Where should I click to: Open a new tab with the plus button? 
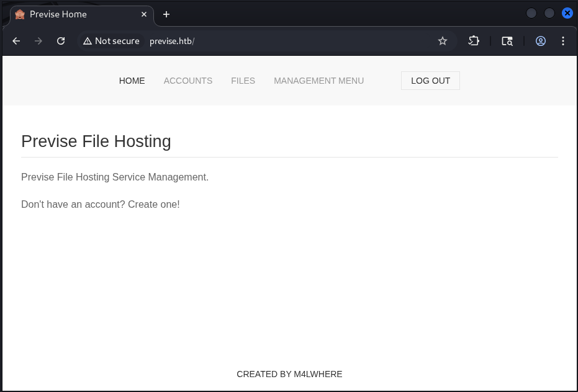tap(166, 14)
